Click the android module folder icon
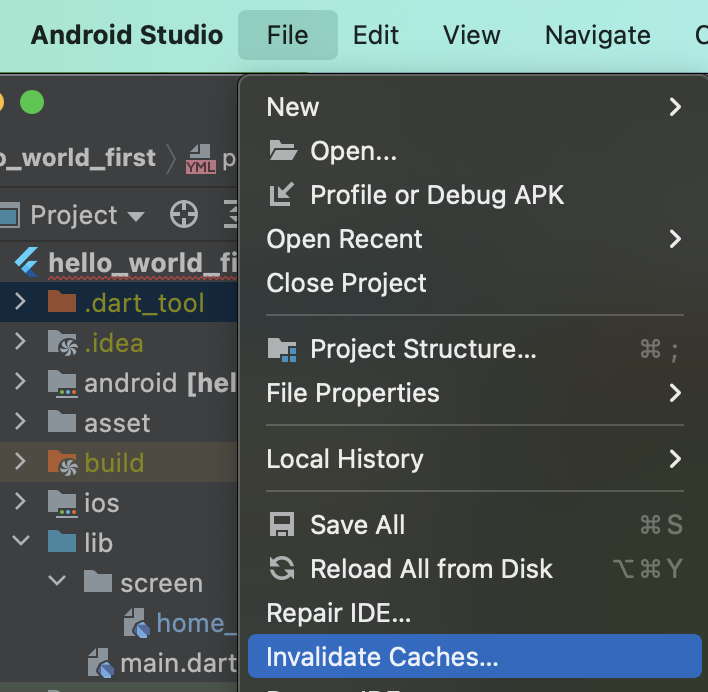Viewport: 708px width, 692px height. (x=62, y=383)
